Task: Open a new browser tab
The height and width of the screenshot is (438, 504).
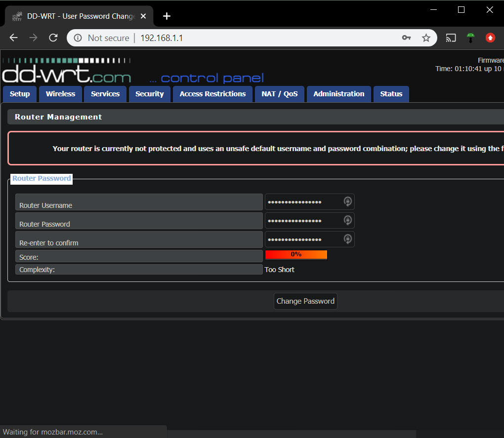Action: tap(167, 16)
